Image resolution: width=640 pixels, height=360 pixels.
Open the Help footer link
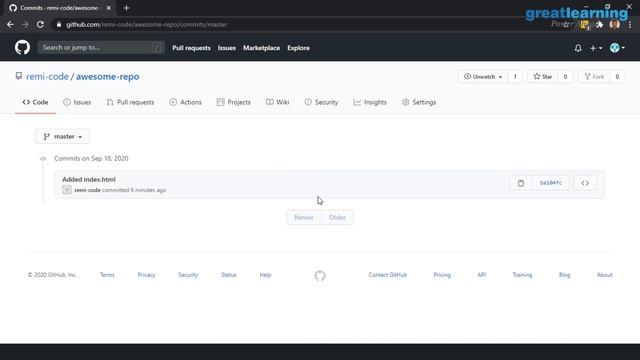tap(265, 275)
